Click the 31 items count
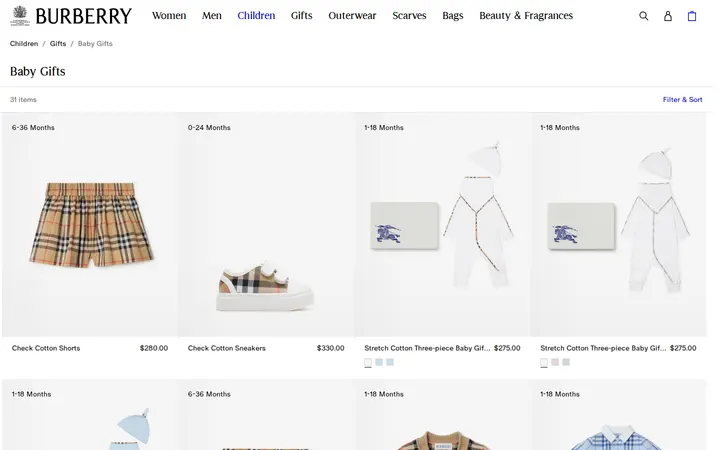Screen dimensions: 720x450 [x=23, y=100]
